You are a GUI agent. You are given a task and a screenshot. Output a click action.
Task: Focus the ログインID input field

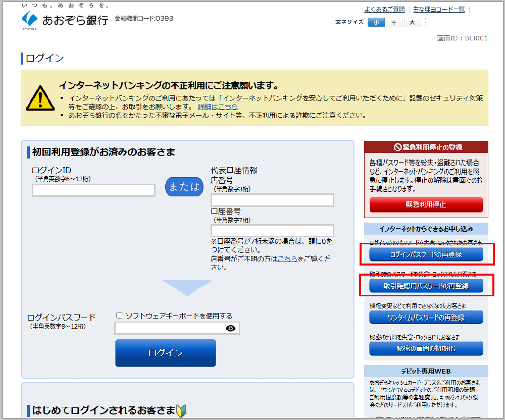pyautogui.click(x=94, y=190)
